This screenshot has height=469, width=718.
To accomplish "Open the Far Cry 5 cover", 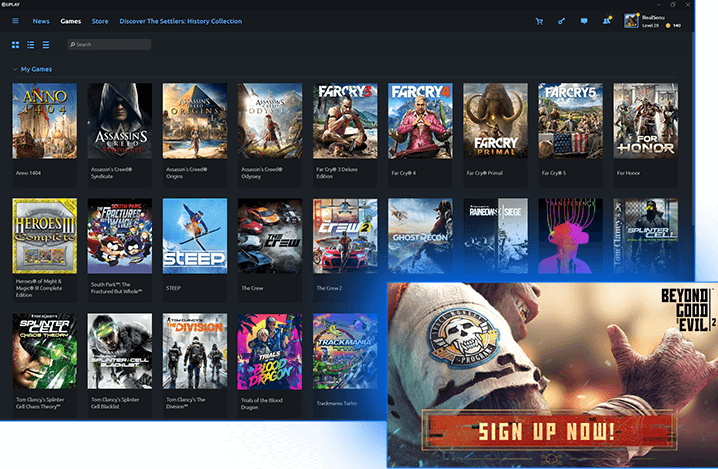I will [x=570, y=121].
